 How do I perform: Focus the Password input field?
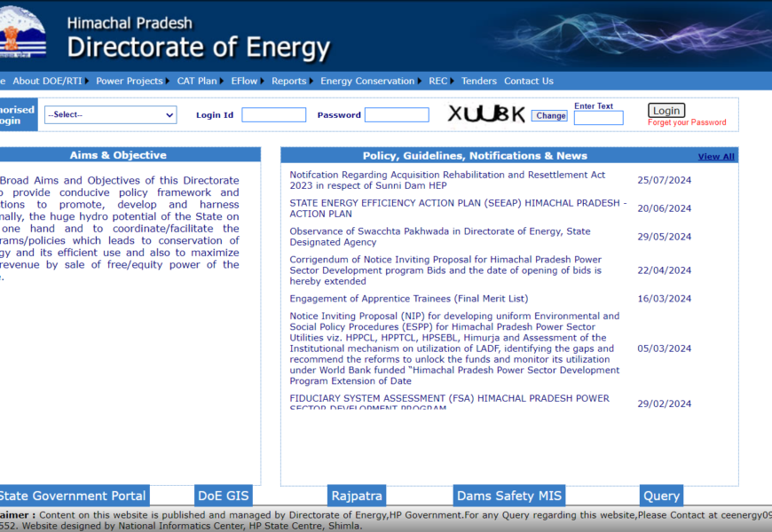click(397, 114)
